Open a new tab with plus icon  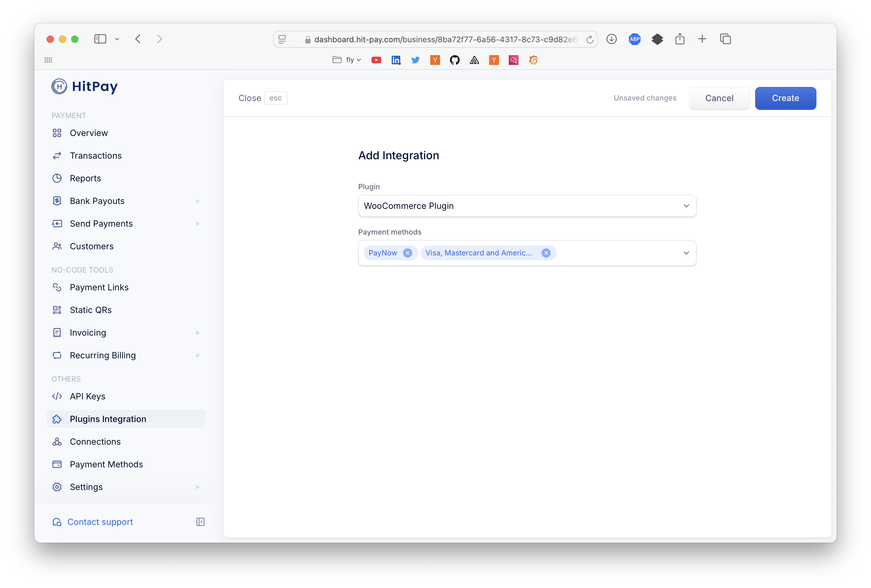pyautogui.click(x=702, y=39)
